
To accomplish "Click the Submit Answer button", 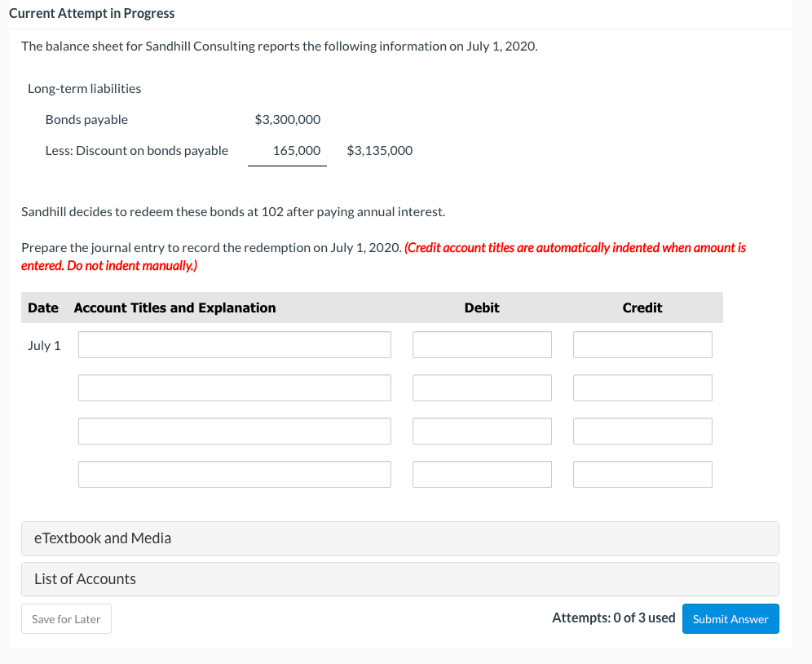I will point(730,618).
